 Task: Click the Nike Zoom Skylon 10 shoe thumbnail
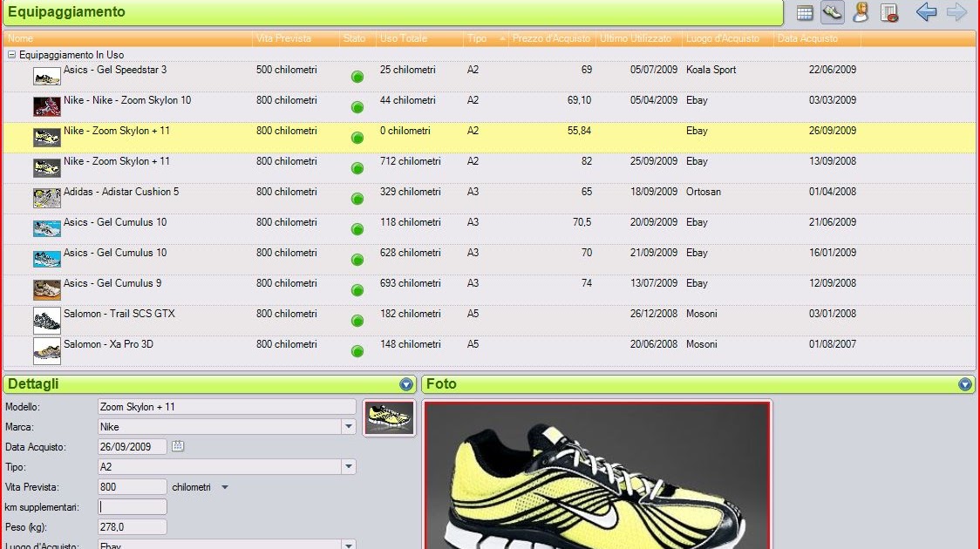(x=47, y=107)
